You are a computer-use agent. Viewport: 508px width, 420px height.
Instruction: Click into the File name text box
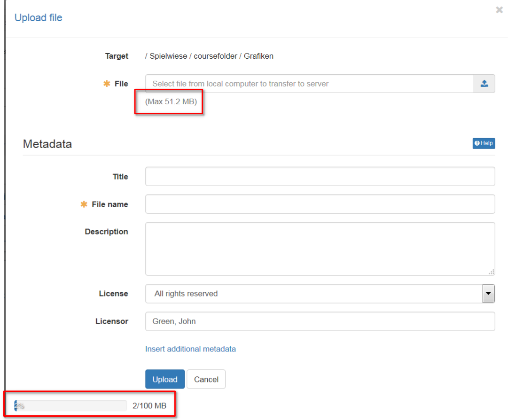coord(320,204)
